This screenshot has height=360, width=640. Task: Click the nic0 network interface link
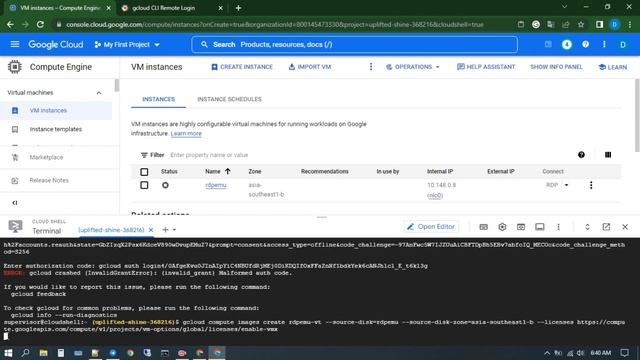(435, 196)
